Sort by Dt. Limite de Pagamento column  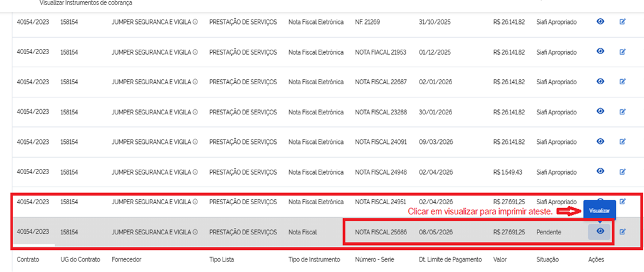click(x=450, y=259)
